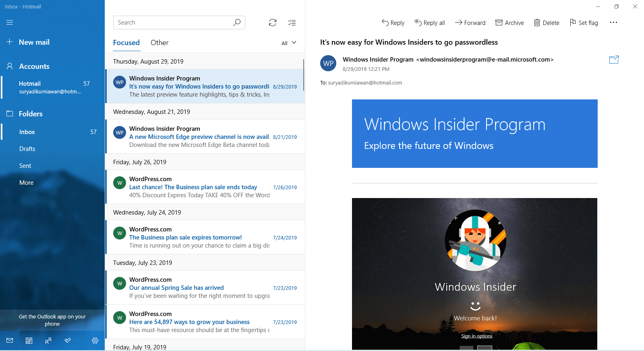Click the search magnifier icon
The width and height of the screenshot is (644, 351).
click(237, 23)
